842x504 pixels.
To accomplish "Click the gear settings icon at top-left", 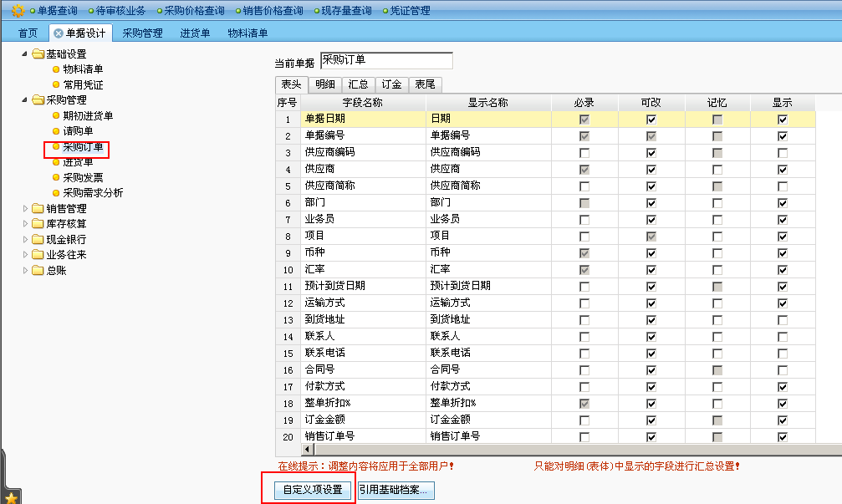I will point(18,11).
